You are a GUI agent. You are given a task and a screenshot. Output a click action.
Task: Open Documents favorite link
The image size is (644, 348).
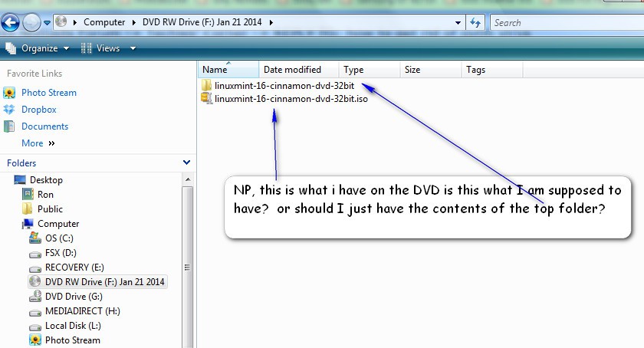click(44, 126)
